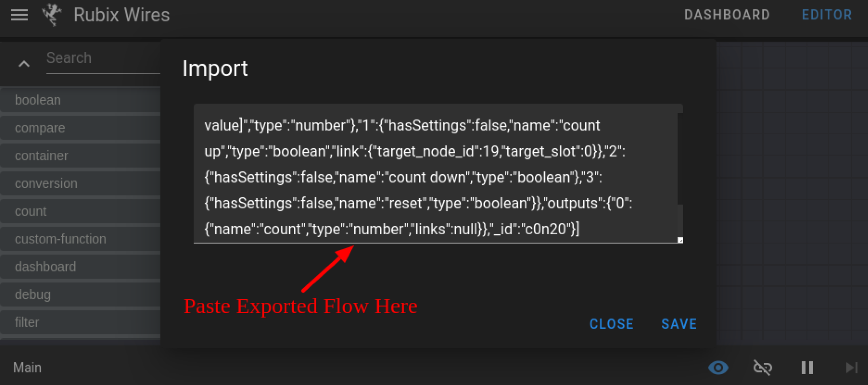Close the Import dialog
The height and width of the screenshot is (385, 868).
tap(612, 324)
